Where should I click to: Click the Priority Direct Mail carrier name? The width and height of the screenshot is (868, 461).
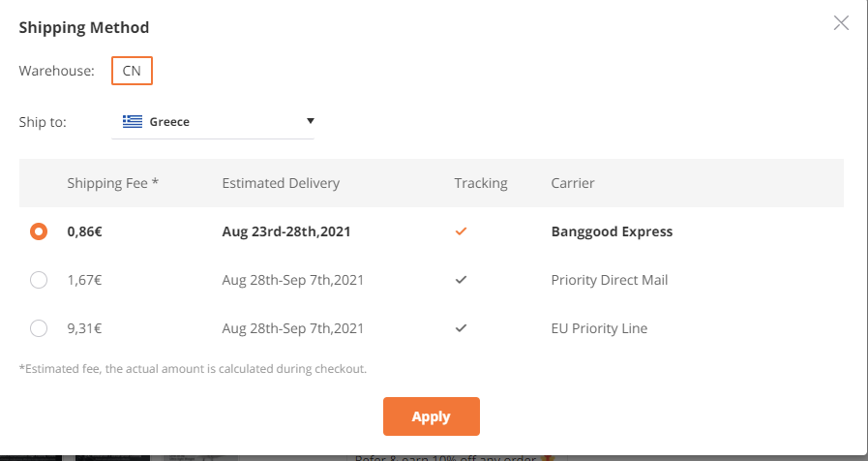[x=610, y=280]
